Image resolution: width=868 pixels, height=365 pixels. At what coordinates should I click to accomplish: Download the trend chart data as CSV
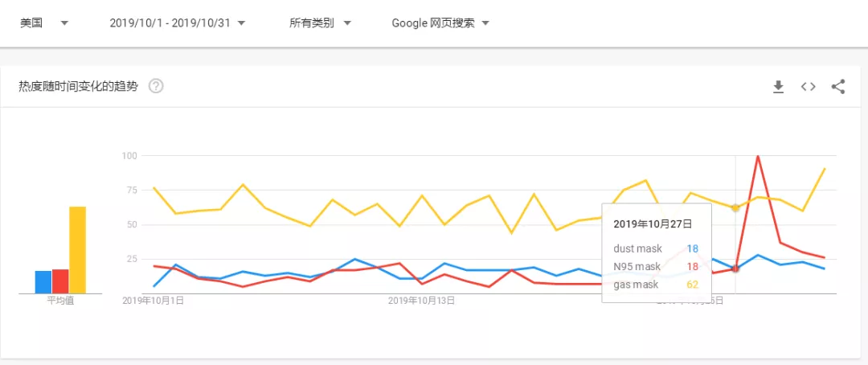click(778, 87)
